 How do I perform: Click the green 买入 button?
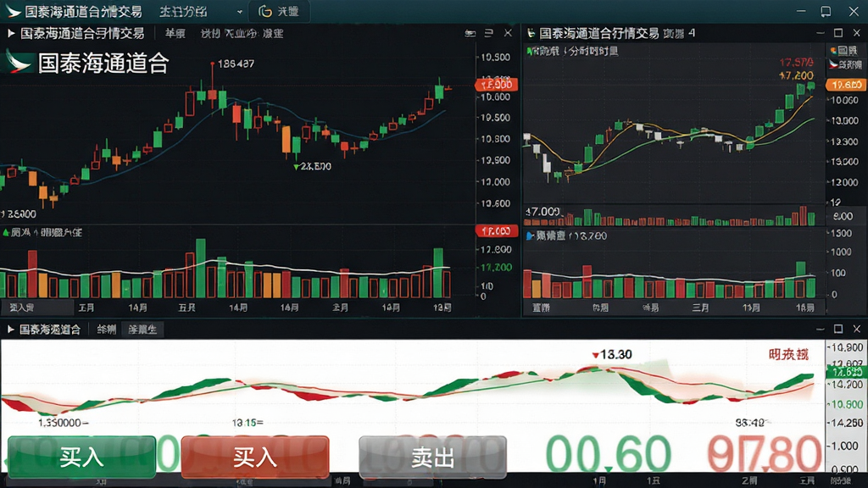(x=81, y=457)
